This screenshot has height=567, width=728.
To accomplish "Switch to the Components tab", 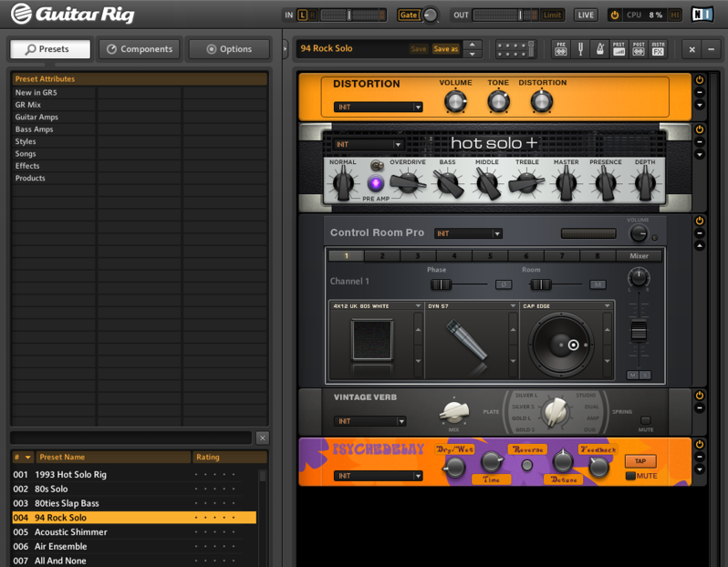I will [x=140, y=48].
